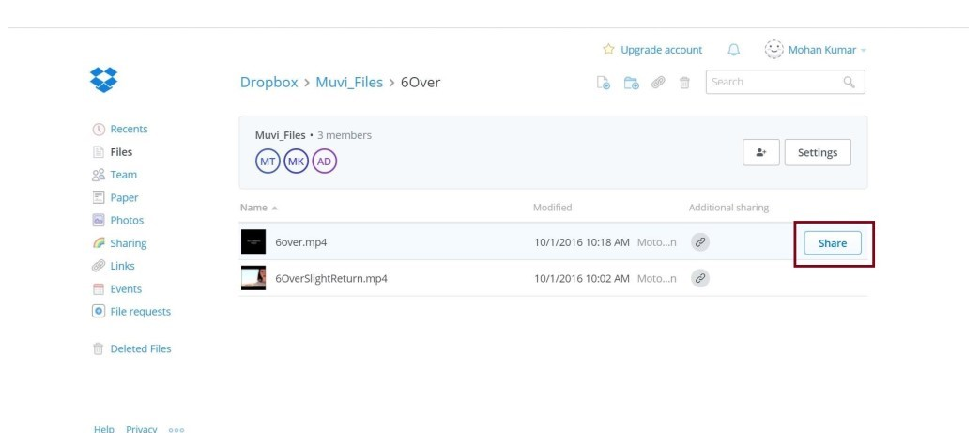Click the share link toolbar icon
This screenshot has height=433, width=980.
658,82
